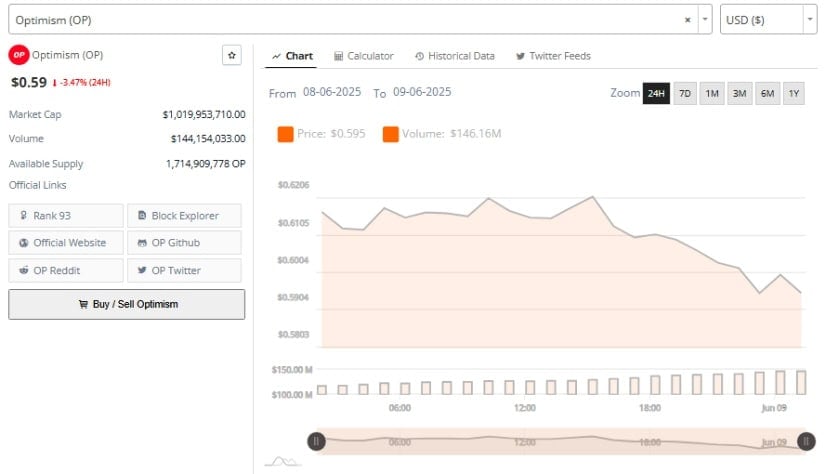The height and width of the screenshot is (474, 825).
Task: Open the coin selector dropdown arrow
Action: click(705, 20)
